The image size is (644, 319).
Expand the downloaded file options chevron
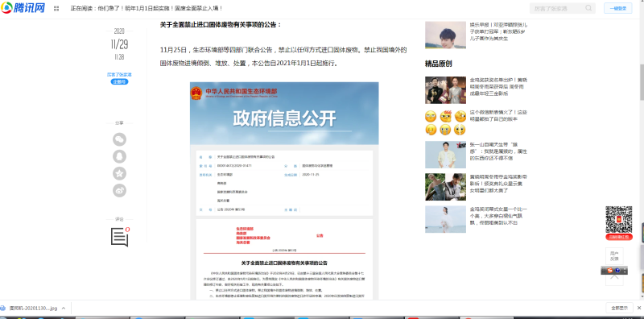coord(64,308)
